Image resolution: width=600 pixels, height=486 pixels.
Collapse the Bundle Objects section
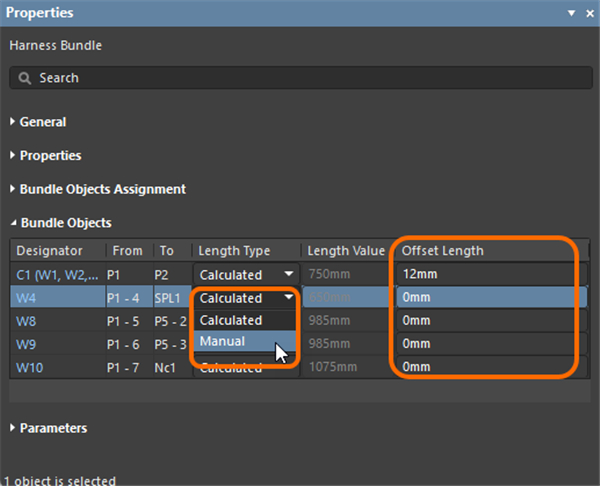[65, 223]
